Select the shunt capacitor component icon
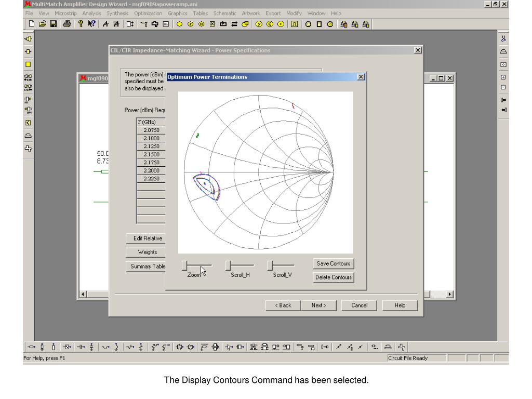 pyautogui.click(x=91, y=347)
